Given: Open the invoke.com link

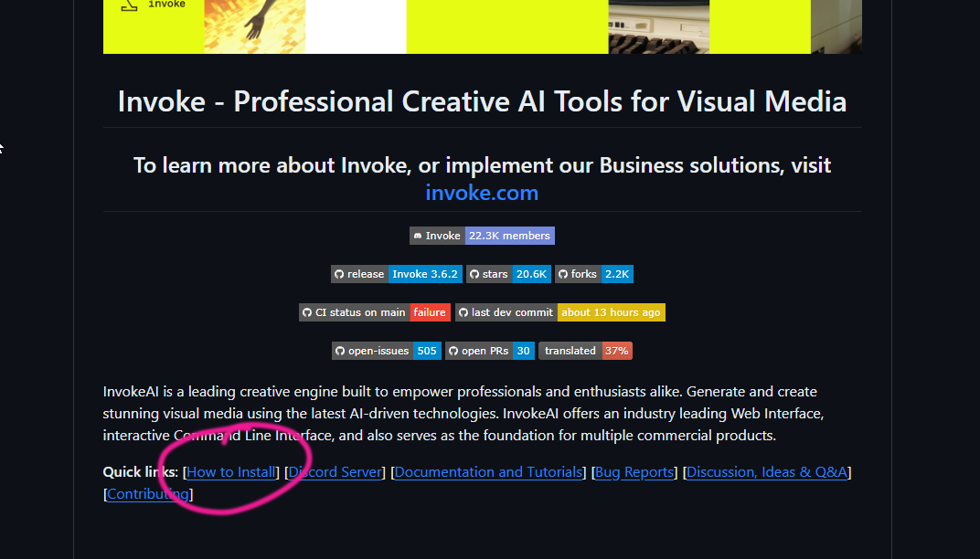Looking at the screenshot, I should click(482, 193).
